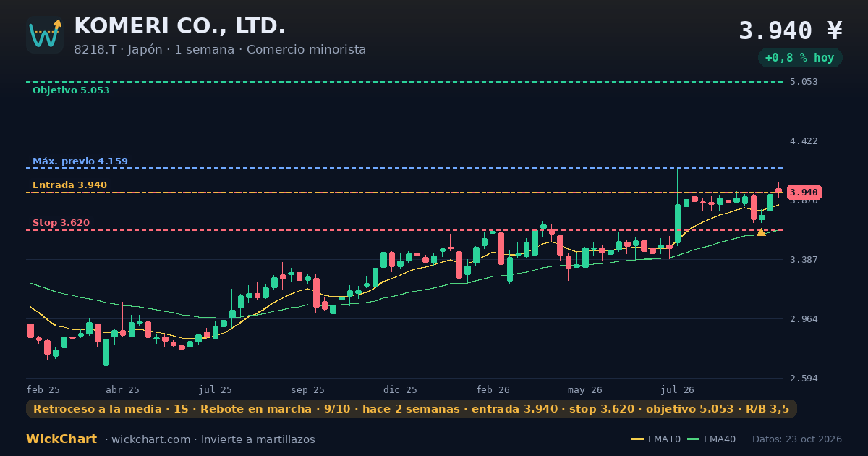Select the green EMA40 legend line swatch
Viewport: 868px width, 456px height.
pyautogui.click(x=692, y=439)
